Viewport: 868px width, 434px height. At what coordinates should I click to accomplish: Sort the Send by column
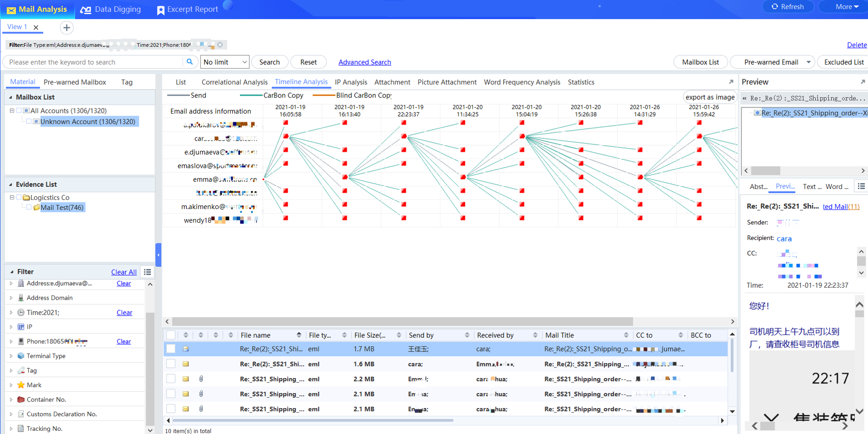[x=467, y=335]
